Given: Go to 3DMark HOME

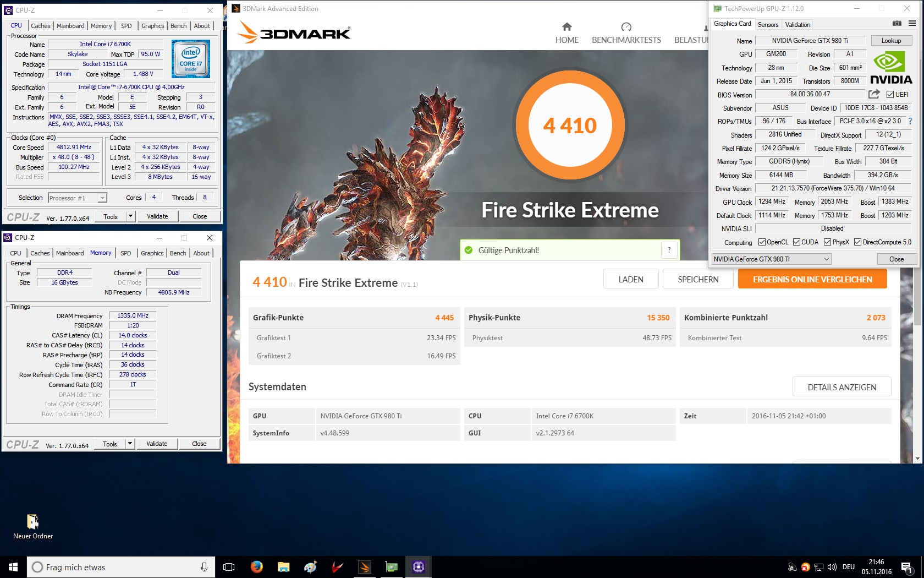Looking at the screenshot, I should 566,33.
